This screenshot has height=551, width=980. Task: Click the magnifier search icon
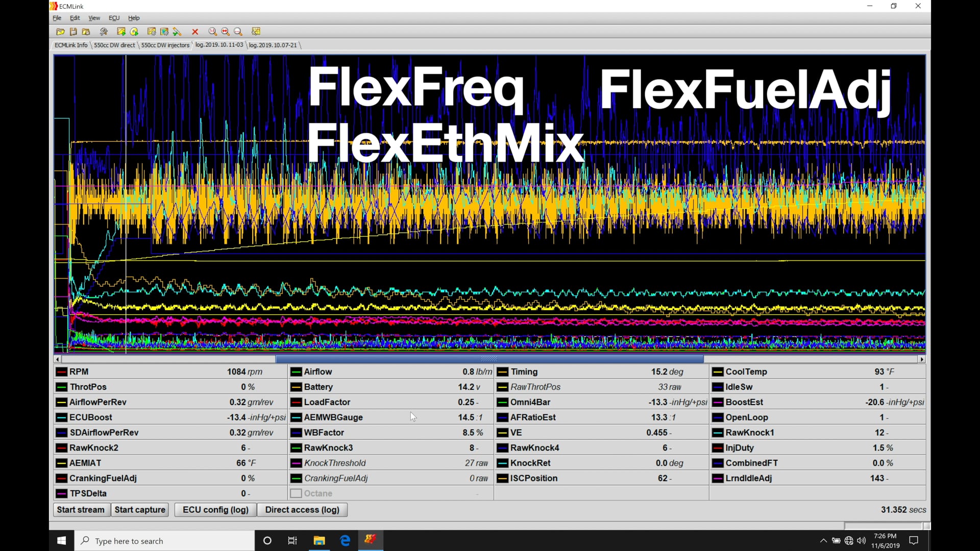point(238,31)
